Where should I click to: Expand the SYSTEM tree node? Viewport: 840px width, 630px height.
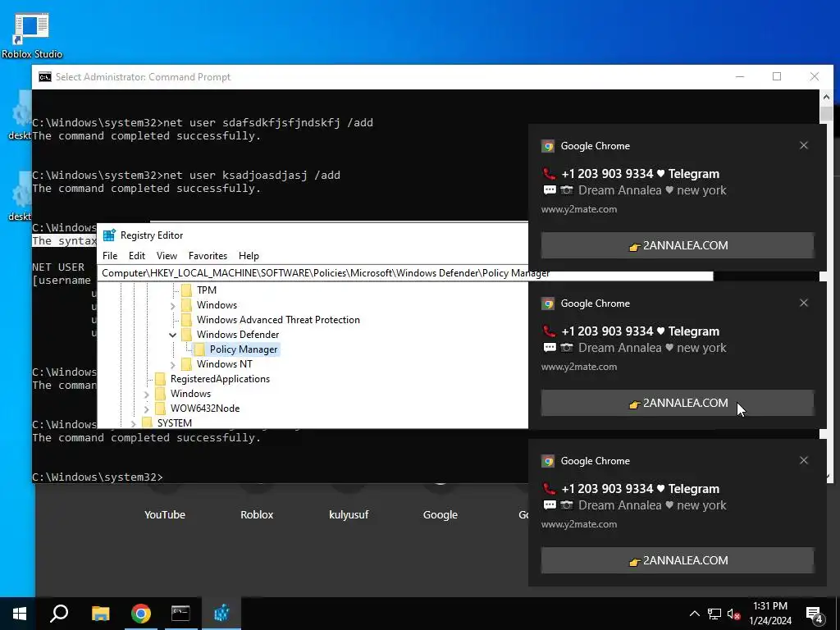tap(133, 423)
